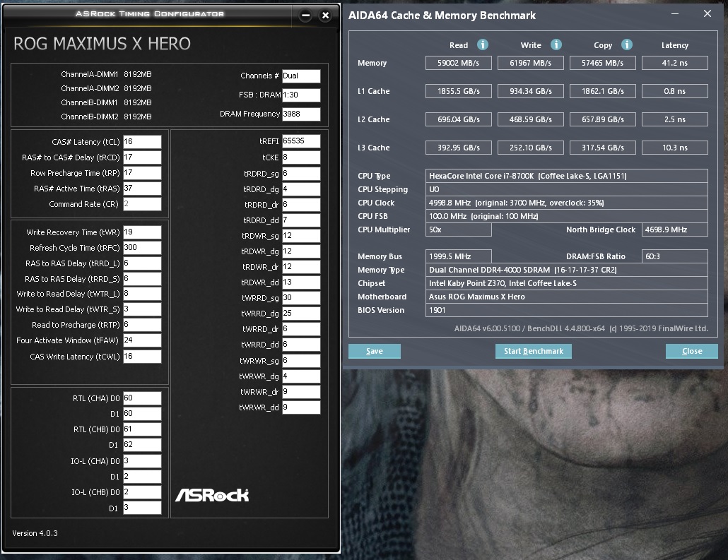This screenshot has width=728, height=560.
Task: Select the Command Rate (CR) field
Action: 142,203
